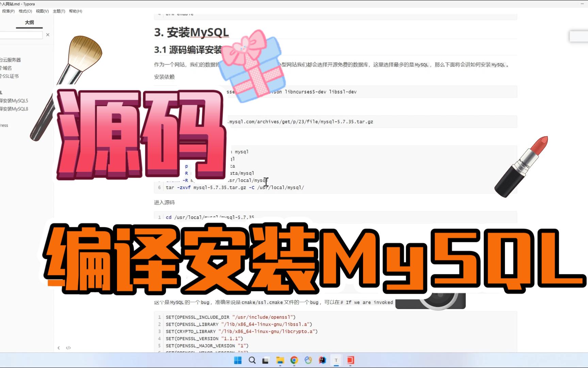Open the Windows Start menu
This screenshot has height=368, width=588.
point(238,360)
